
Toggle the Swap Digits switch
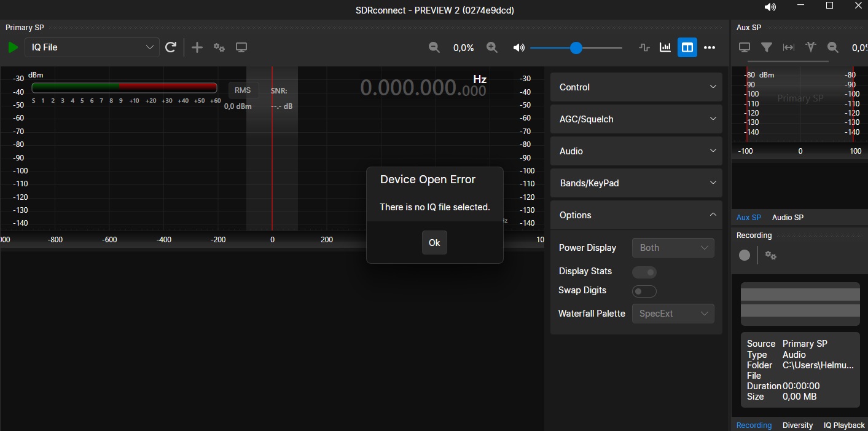644,291
